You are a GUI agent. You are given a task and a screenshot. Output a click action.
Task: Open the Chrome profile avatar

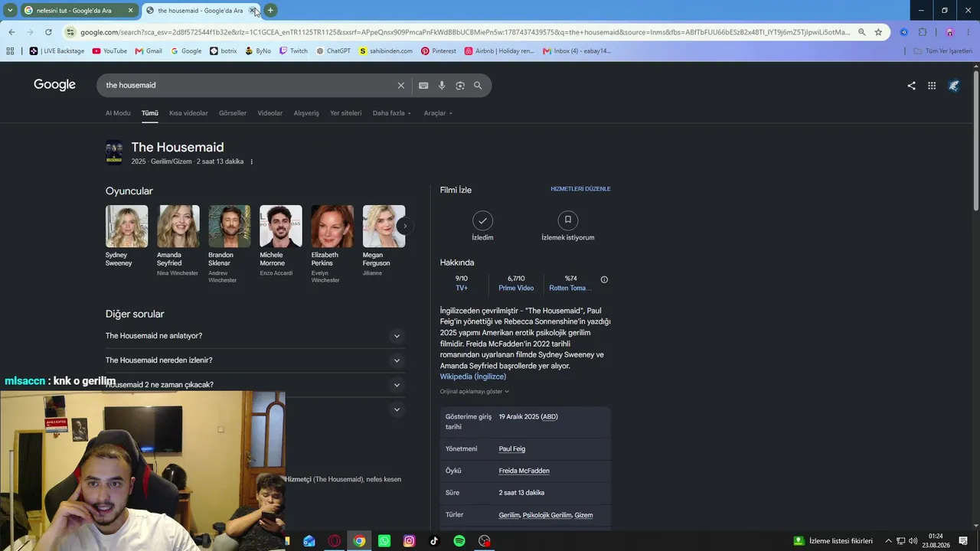(950, 32)
